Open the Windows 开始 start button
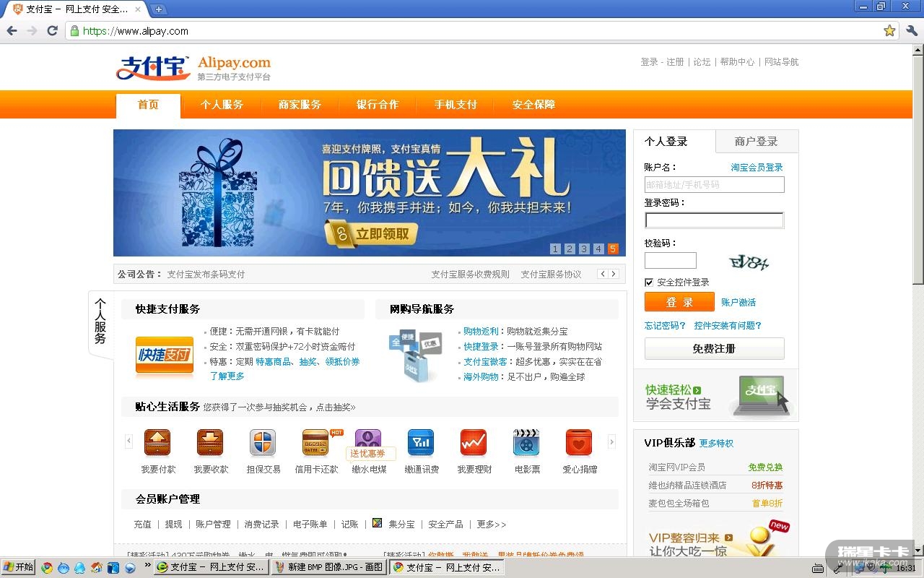 [19, 567]
